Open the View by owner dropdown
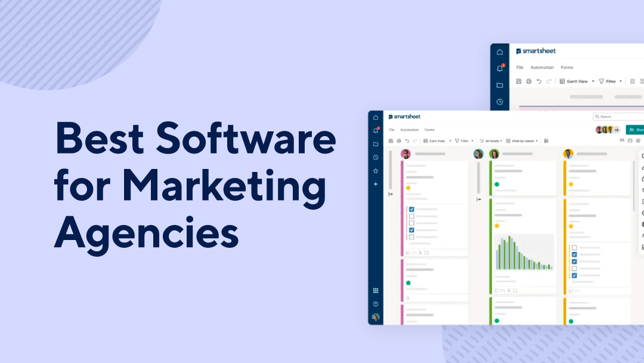Screen dimensions: 644x363 tap(522, 141)
